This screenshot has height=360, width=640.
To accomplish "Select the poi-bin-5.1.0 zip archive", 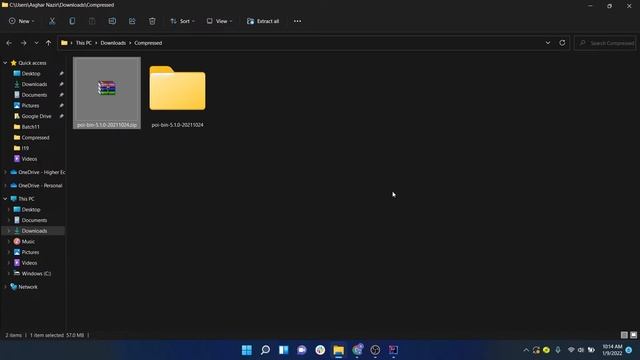I will pyautogui.click(x=107, y=93).
